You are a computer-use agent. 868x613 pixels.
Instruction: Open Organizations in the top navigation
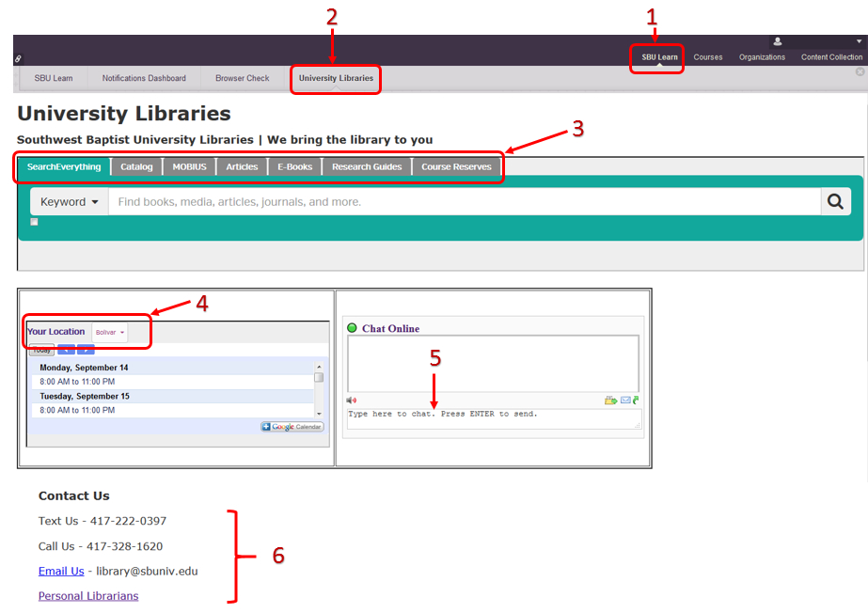pos(762,57)
